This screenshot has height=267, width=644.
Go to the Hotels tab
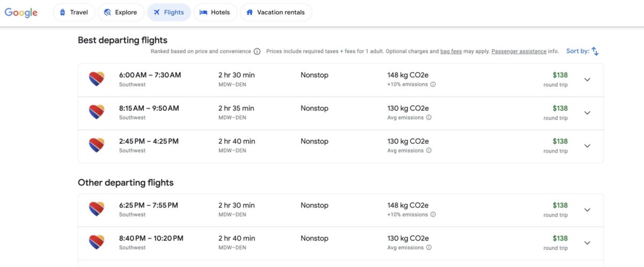point(215,12)
